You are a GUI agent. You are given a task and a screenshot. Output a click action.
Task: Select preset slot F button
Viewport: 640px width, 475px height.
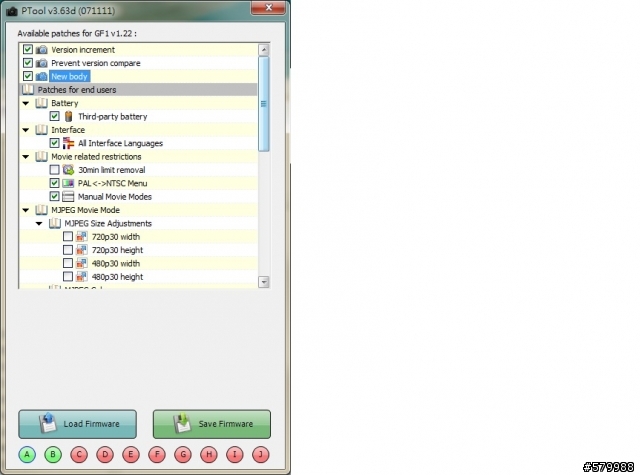(x=157, y=455)
